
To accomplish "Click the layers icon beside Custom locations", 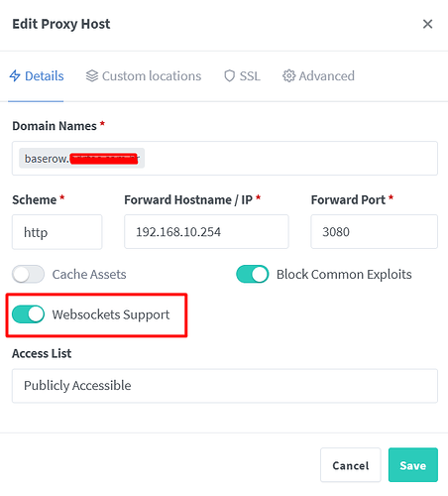I will (92, 75).
